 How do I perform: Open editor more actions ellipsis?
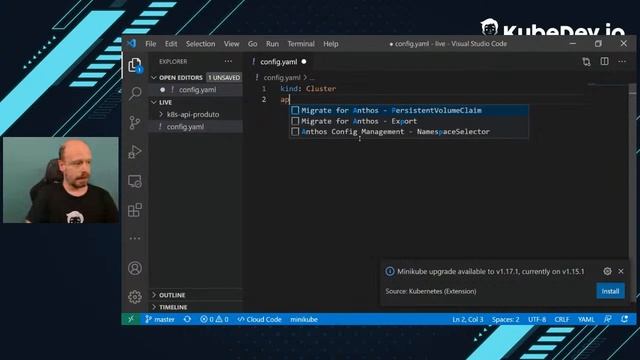[622, 61]
